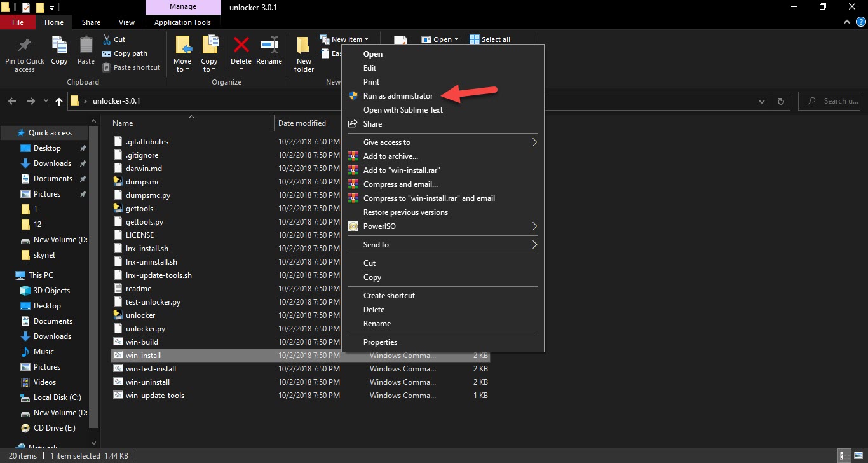Select Local Disk (C:) in sidebar

tap(57, 397)
